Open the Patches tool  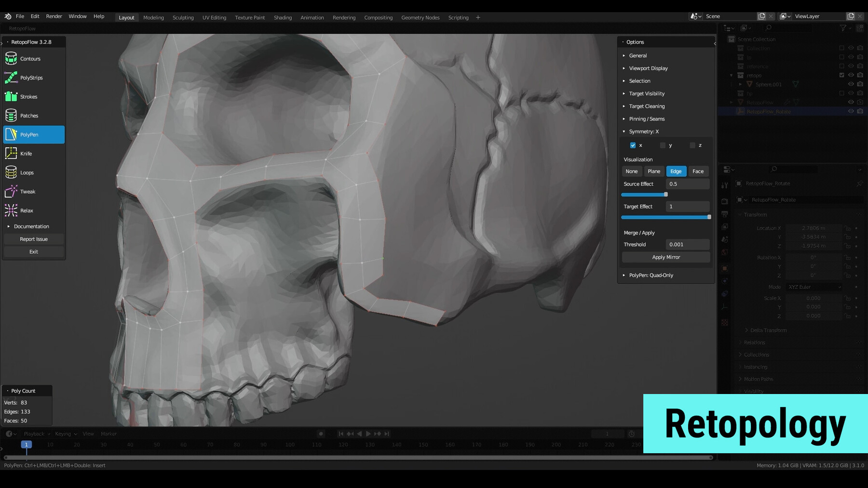click(x=29, y=115)
